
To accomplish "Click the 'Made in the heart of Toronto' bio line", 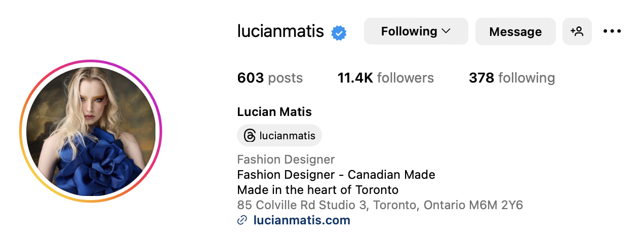I will 318,190.
